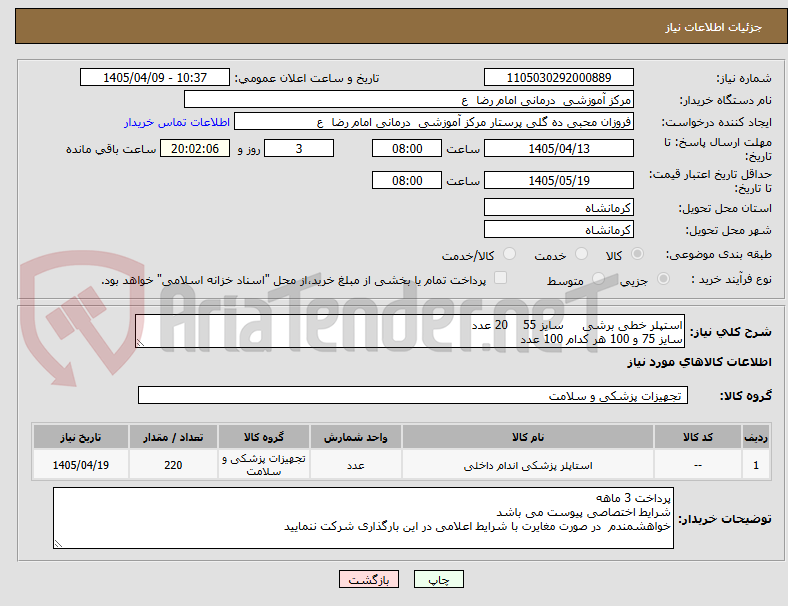Viewport: 788px width, 606px height.
Task: Click the buyer organization name field
Action: 409,99
